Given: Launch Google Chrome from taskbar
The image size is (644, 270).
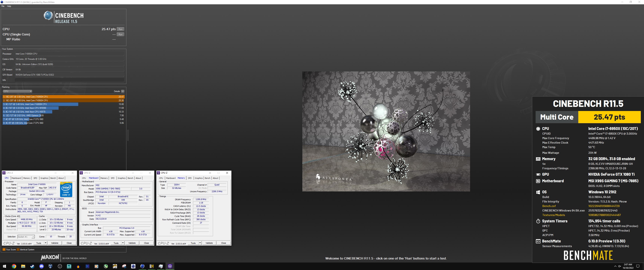Looking at the screenshot, I should pos(14,266).
